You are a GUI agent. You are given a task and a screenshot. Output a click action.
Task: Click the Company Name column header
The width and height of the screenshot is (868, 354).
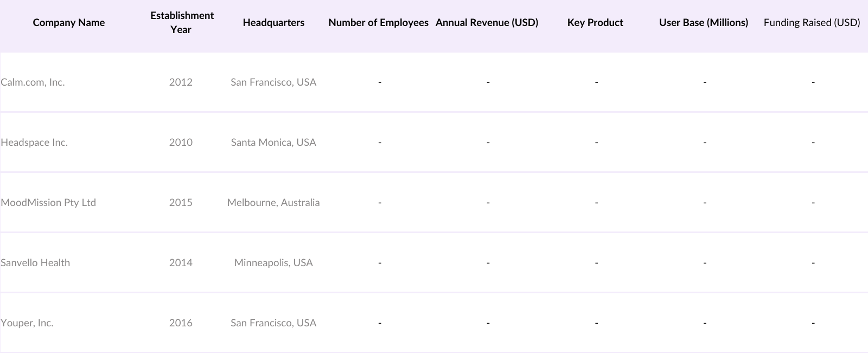coord(68,23)
